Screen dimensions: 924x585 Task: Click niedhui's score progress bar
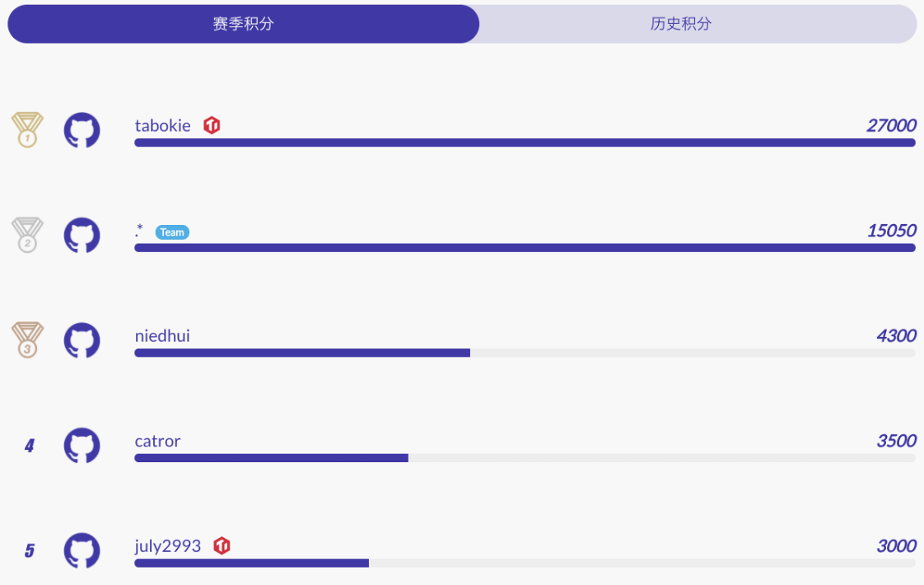[x=525, y=353]
